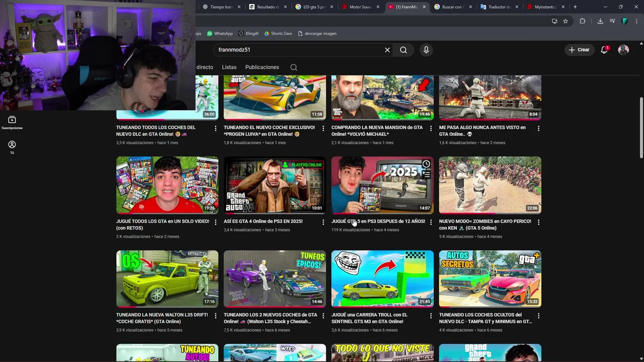The width and height of the screenshot is (644, 362).
Task: Switch to the Listas channel tab
Action: click(229, 67)
